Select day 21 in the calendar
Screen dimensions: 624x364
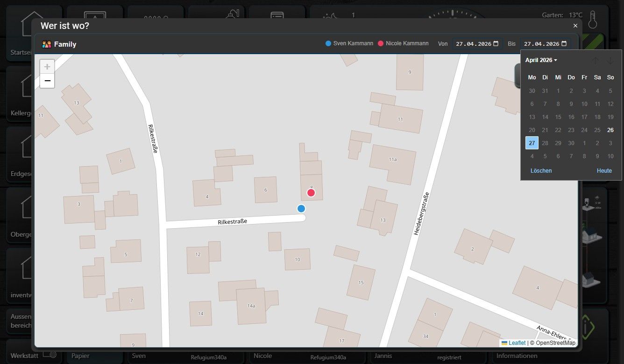pyautogui.click(x=545, y=130)
